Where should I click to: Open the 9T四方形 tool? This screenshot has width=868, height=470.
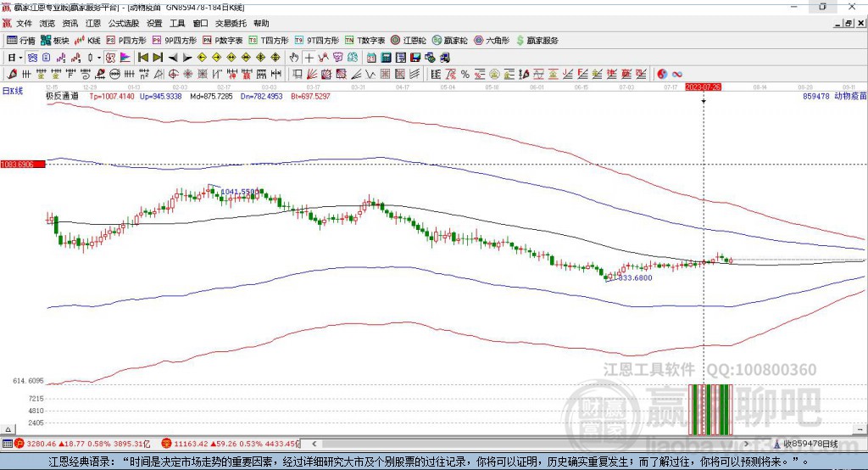(317, 41)
